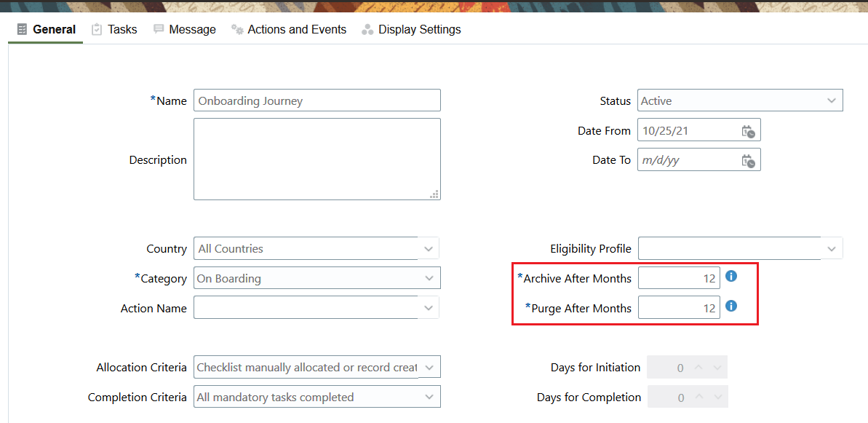This screenshot has width=868, height=423.
Task: Go to Actions and Events tab
Action: click(289, 30)
